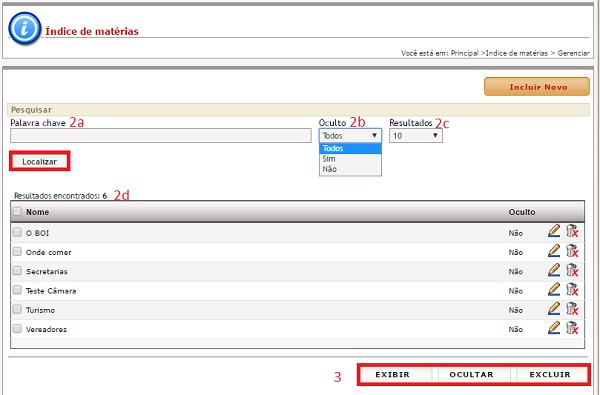Image resolution: width=600 pixels, height=395 pixels.
Task: Click the Onde comer row name
Action: coord(49,252)
